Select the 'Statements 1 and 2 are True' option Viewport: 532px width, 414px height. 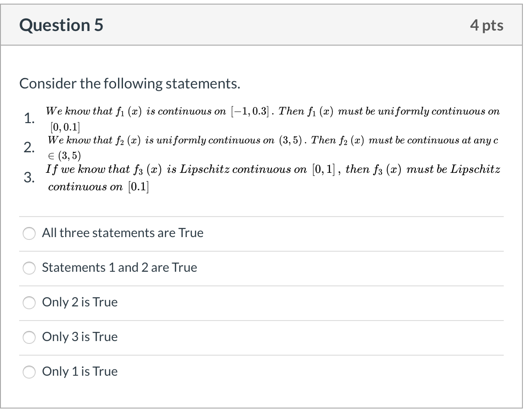(x=29, y=268)
